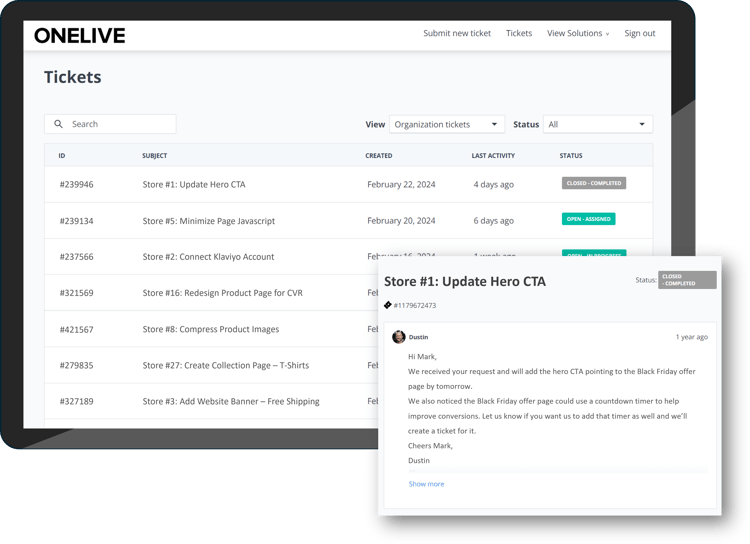Open ticket #279835
This screenshot has width=750, height=544.
coord(77,365)
